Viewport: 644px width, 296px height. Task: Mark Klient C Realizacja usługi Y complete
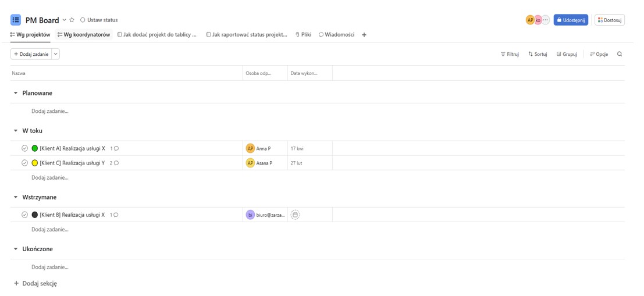24,163
